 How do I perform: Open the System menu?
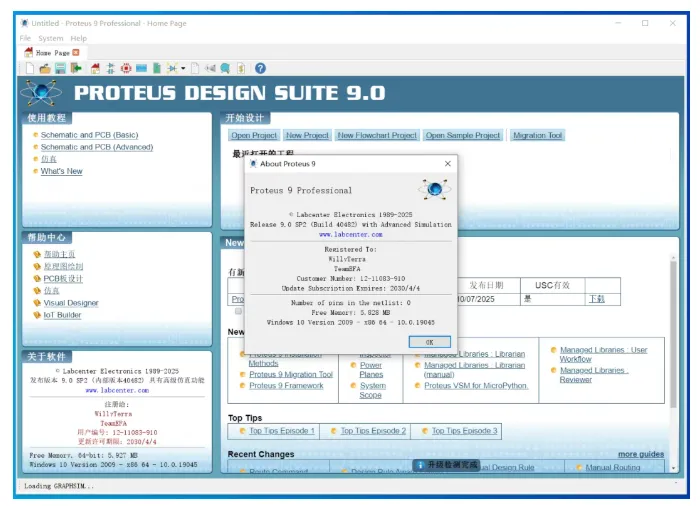[50, 38]
